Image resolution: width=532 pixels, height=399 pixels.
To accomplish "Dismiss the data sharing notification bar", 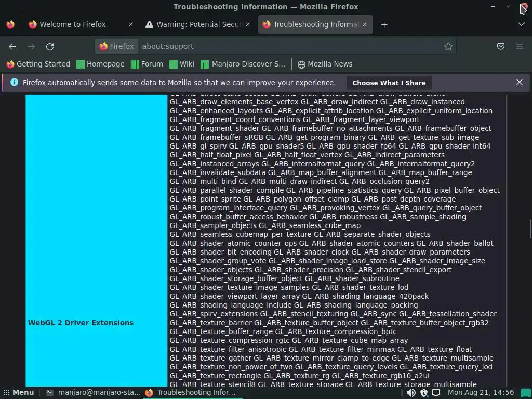I will pos(519,82).
